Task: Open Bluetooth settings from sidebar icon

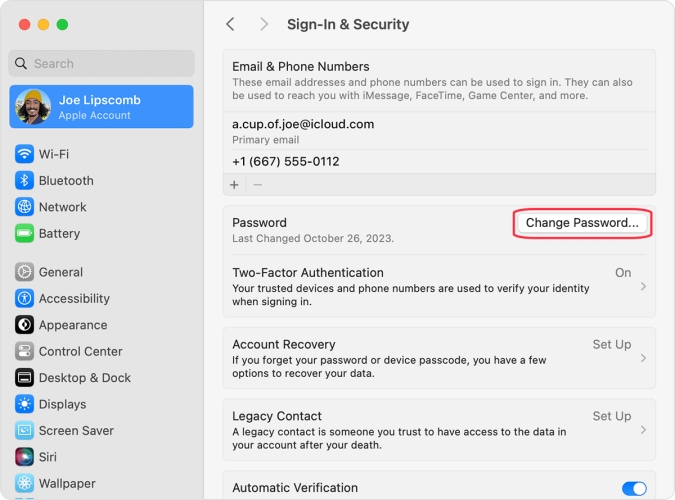Action: [24, 181]
